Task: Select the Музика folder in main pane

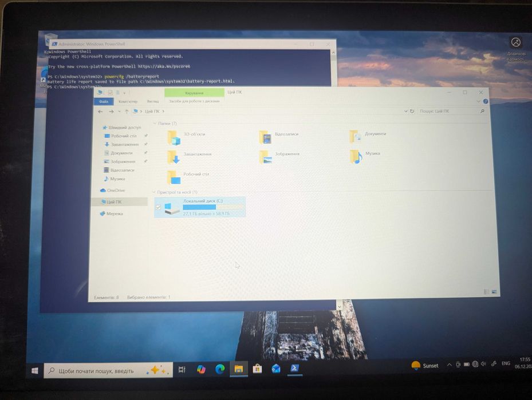Action: click(x=365, y=156)
